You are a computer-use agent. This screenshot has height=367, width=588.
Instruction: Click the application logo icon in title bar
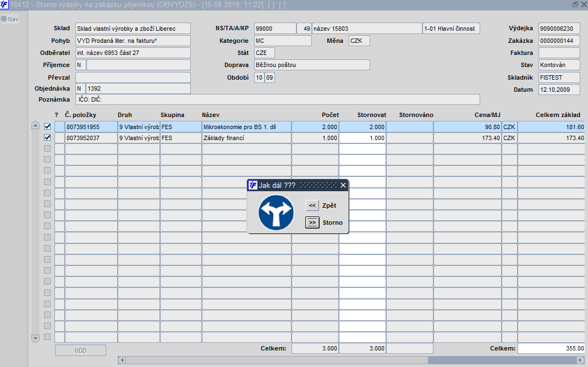(x=4, y=5)
